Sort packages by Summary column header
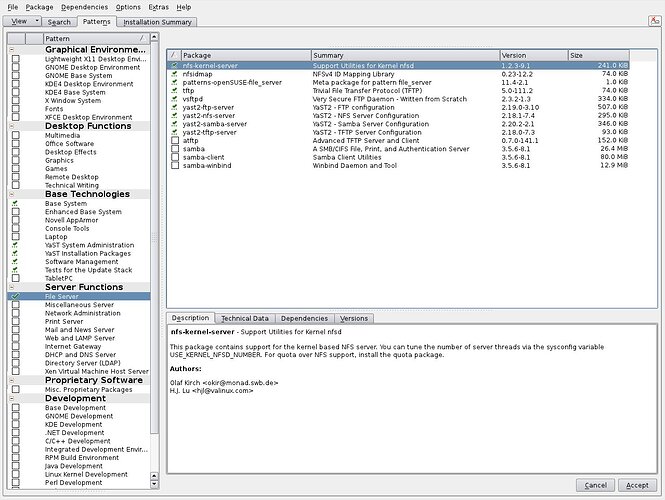This screenshot has height=500, width=665. click(x=405, y=56)
